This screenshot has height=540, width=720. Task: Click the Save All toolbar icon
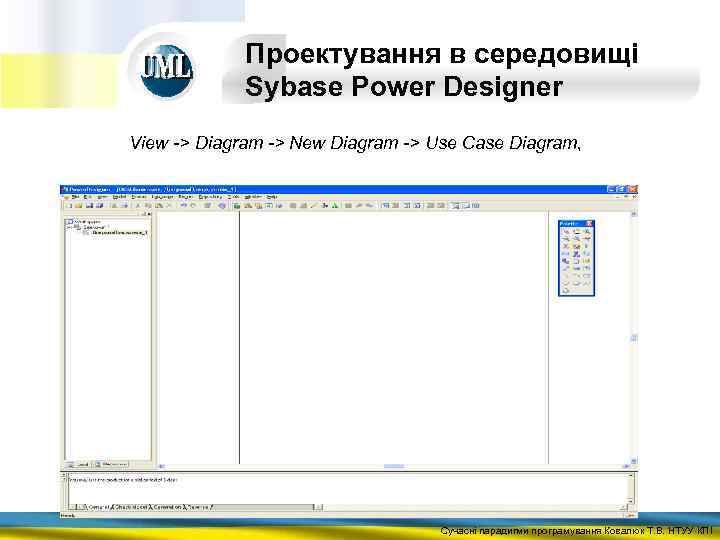99,206
